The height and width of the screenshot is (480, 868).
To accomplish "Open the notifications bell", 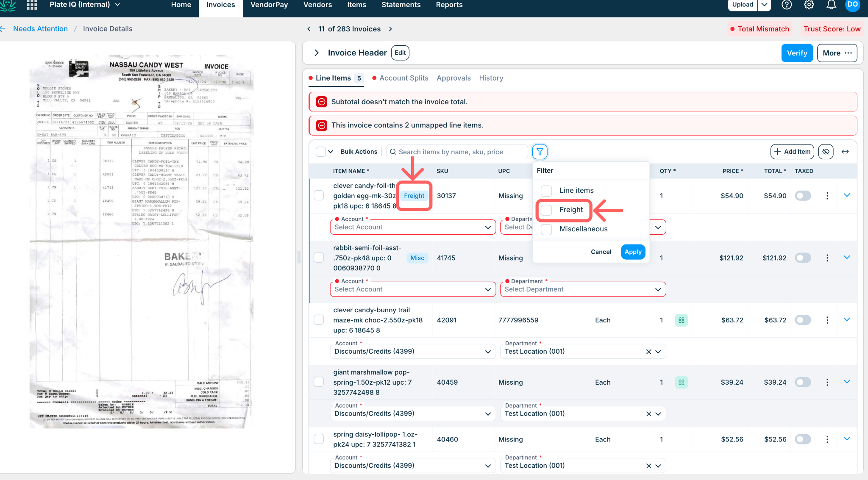I will [832, 5].
